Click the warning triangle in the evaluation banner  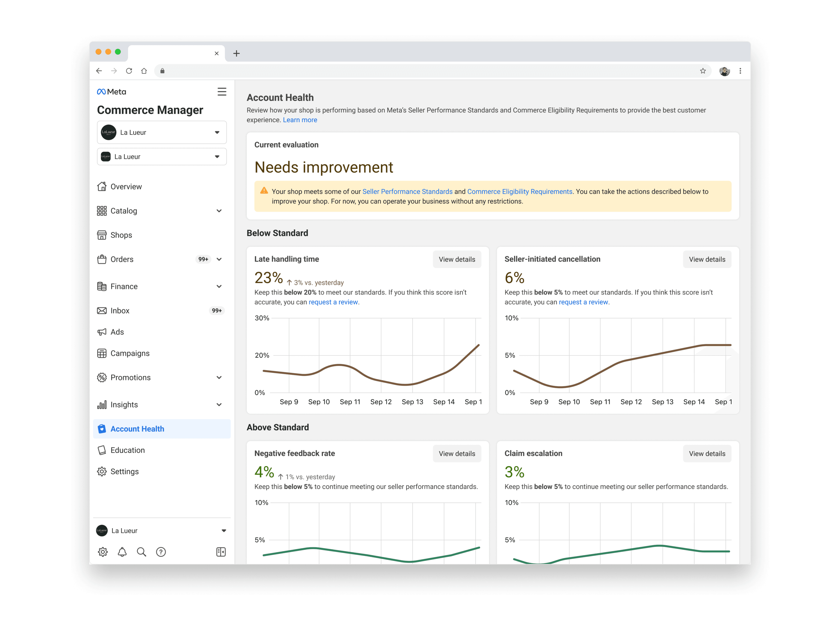tap(264, 191)
